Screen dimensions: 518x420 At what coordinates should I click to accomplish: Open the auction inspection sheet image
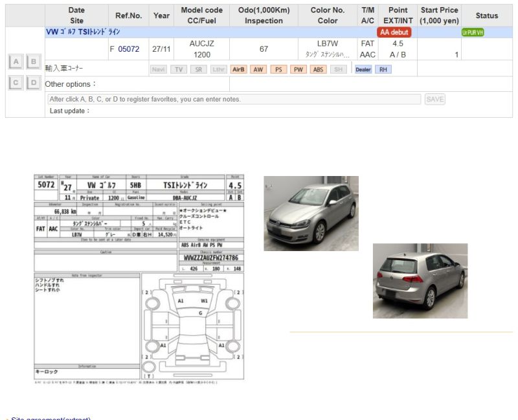pos(139,279)
